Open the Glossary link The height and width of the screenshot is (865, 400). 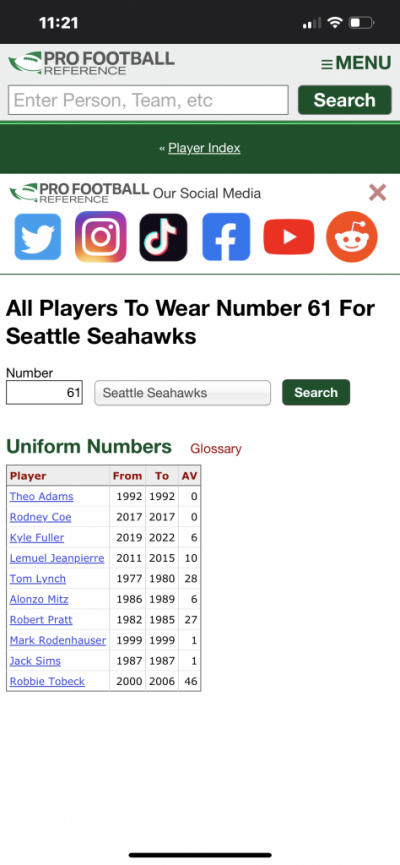coord(216,449)
